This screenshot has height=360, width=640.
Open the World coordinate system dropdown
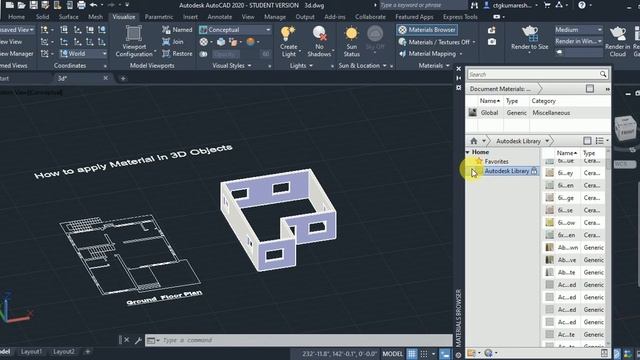coord(83,53)
